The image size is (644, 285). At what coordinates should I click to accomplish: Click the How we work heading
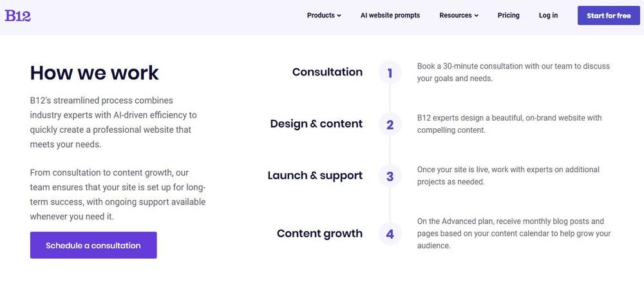[94, 73]
